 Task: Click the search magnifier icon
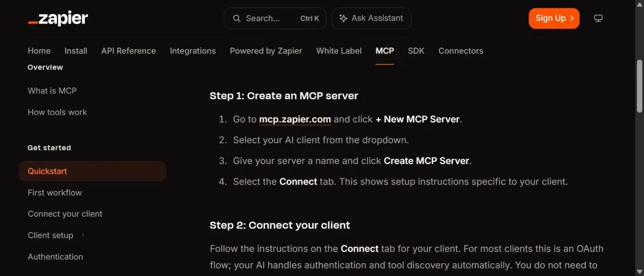point(237,19)
